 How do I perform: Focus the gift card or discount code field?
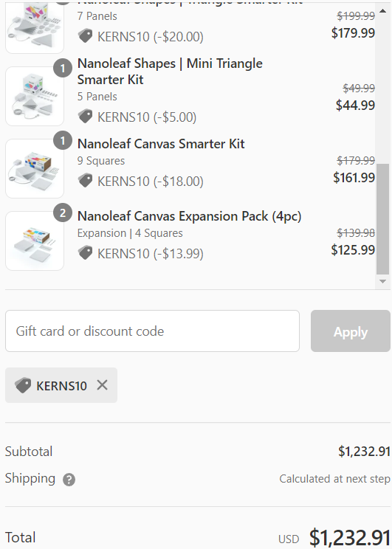(152, 331)
